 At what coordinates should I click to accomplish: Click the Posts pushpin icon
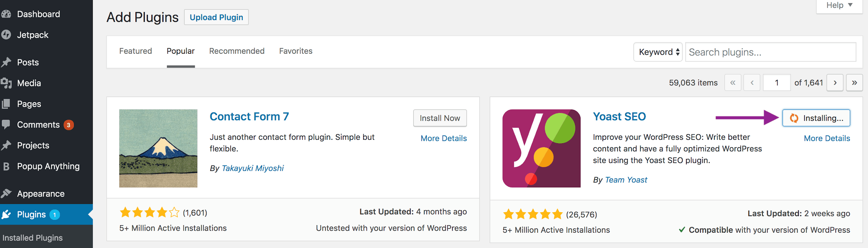(x=6, y=62)
